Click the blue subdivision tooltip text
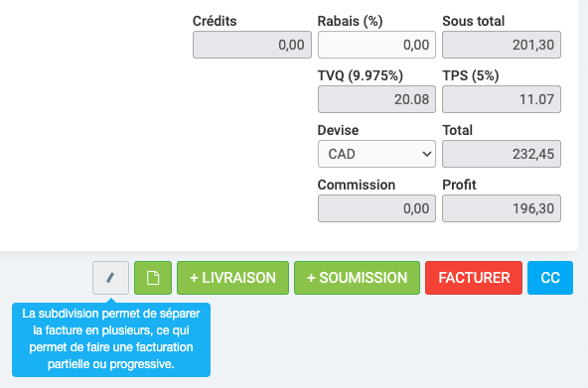 [111, 339]
